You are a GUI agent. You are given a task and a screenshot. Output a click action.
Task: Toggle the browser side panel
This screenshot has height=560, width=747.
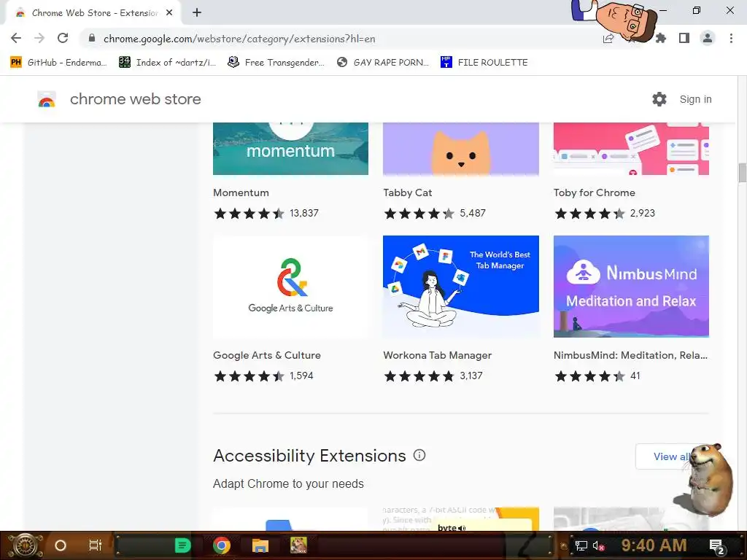tap(684, 38)
